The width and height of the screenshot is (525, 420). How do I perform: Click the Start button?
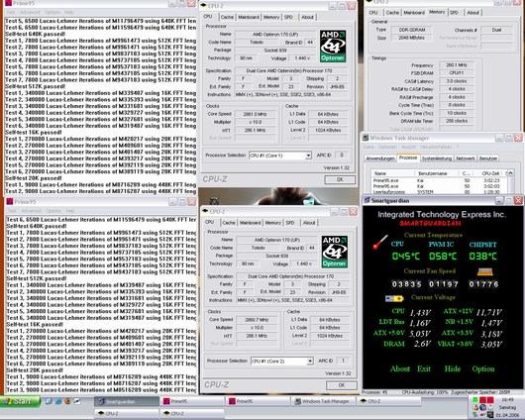pos(21,401)
